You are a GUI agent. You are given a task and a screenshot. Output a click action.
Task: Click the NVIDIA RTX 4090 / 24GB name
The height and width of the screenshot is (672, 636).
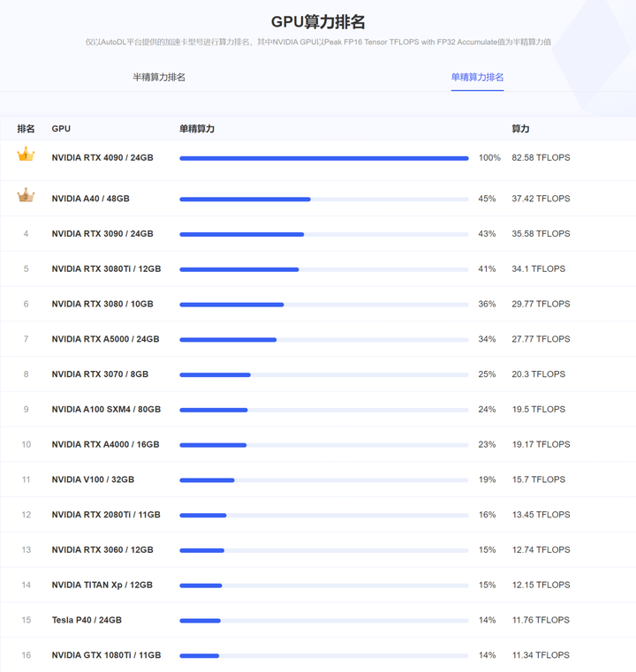tap(102, 158)
